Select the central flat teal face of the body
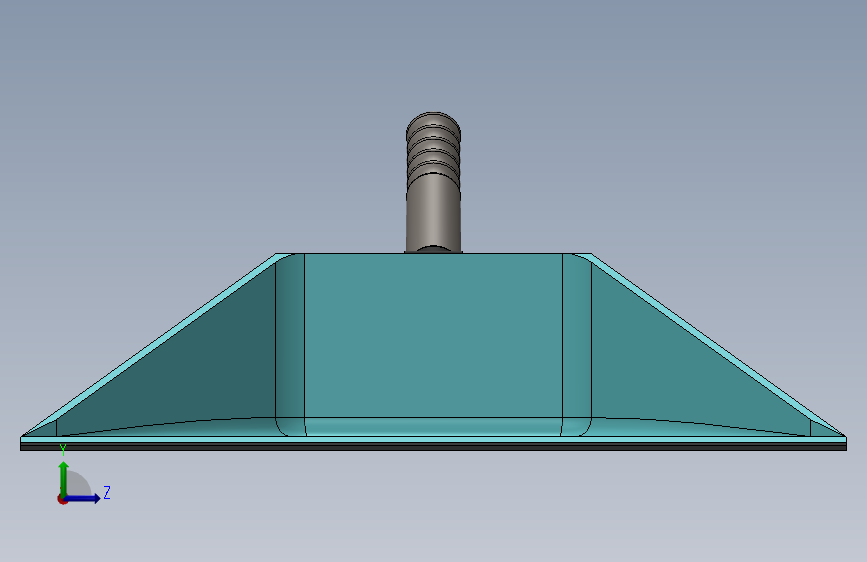867x562 pixels. [434, 336]
